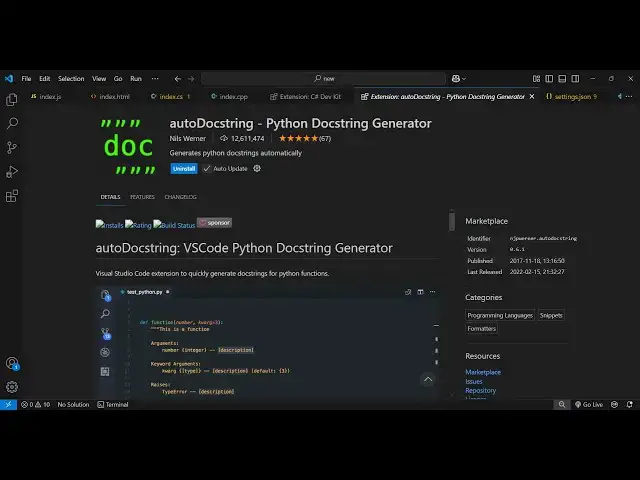Click the Formatters category tag
Viewport: 640px width, 480px height.
pyautogui.click(x=482, y=329)
